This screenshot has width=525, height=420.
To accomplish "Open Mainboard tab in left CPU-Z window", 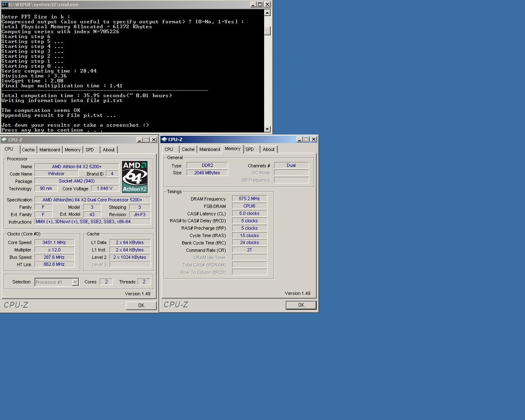I will [50, 150].
